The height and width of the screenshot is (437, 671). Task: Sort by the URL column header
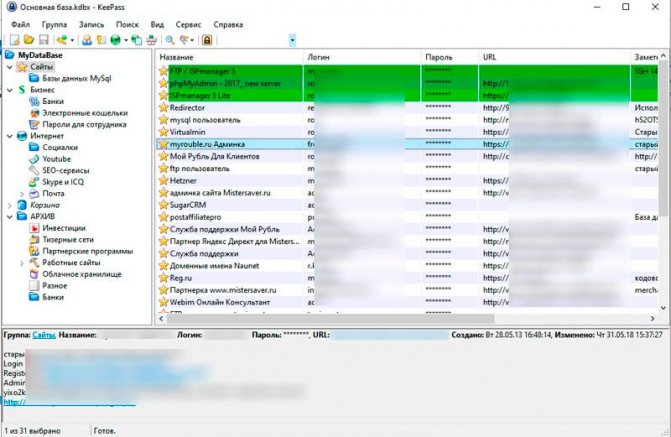coord(555,57)
